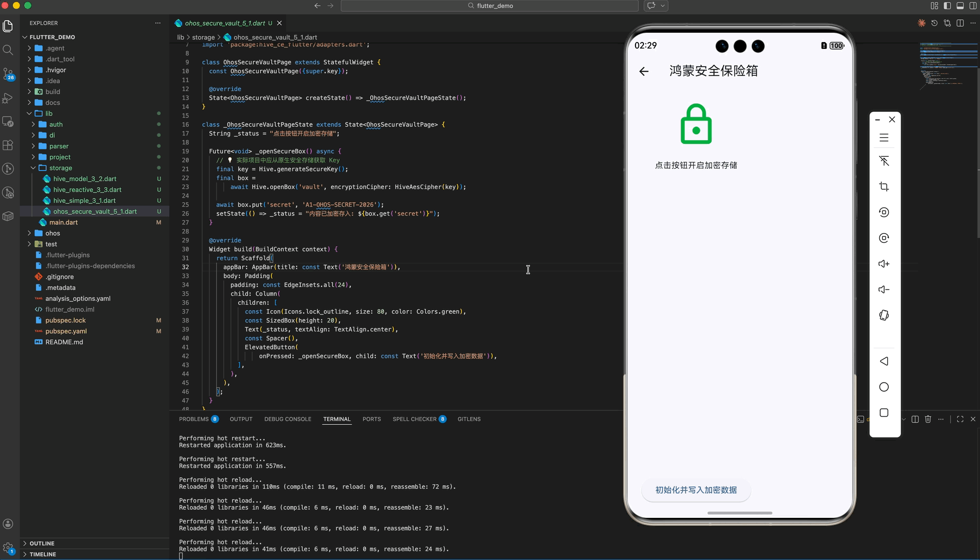Click emulator volume up icon
Image resolution: width=980 pixels, height=560 pixels.
click(x=884, y=264)
